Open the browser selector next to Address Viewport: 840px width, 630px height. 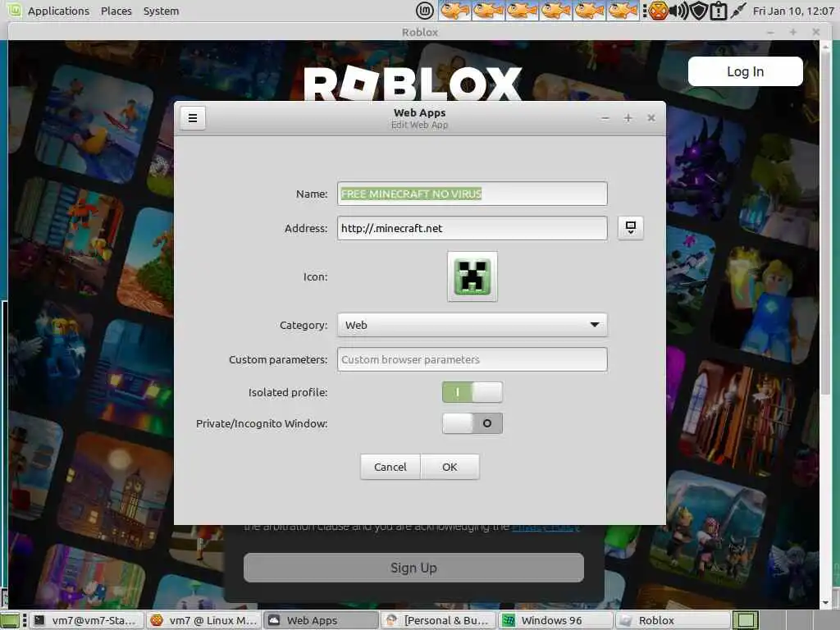pyautogui.click(x=631, y=228)
